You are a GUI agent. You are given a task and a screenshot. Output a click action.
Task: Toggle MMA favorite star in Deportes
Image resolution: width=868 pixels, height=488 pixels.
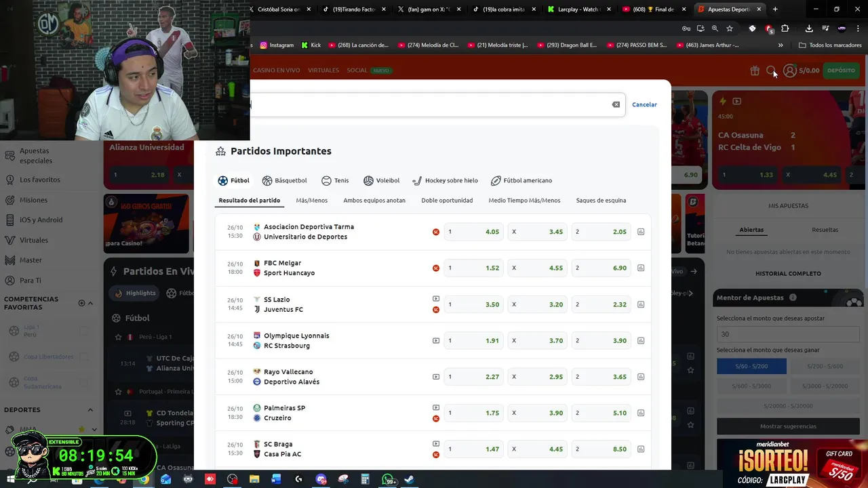81,429
